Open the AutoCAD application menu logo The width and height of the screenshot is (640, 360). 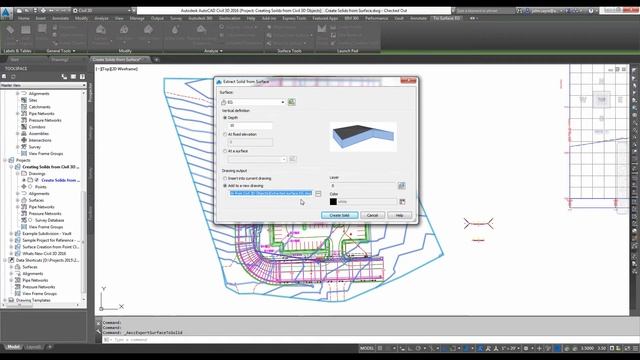pyautogui.click(x=6, y=13)
